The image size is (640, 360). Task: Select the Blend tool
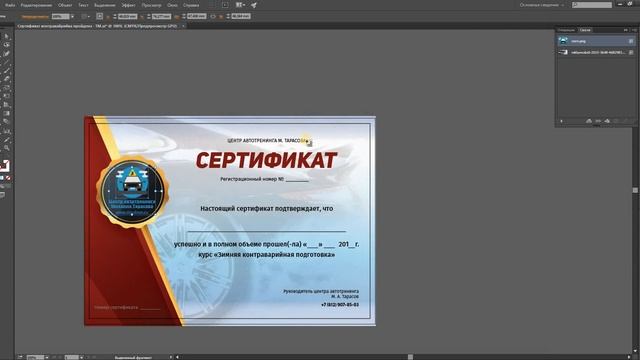click(x=7, y=122)
